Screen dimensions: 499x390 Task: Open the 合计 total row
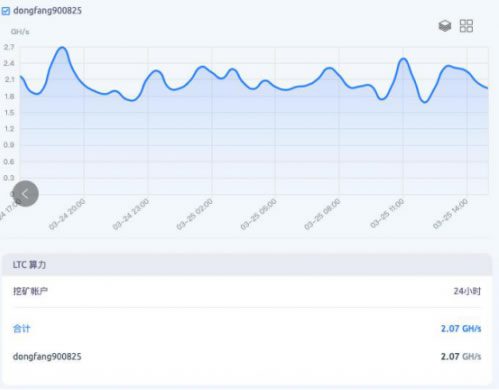247,329
